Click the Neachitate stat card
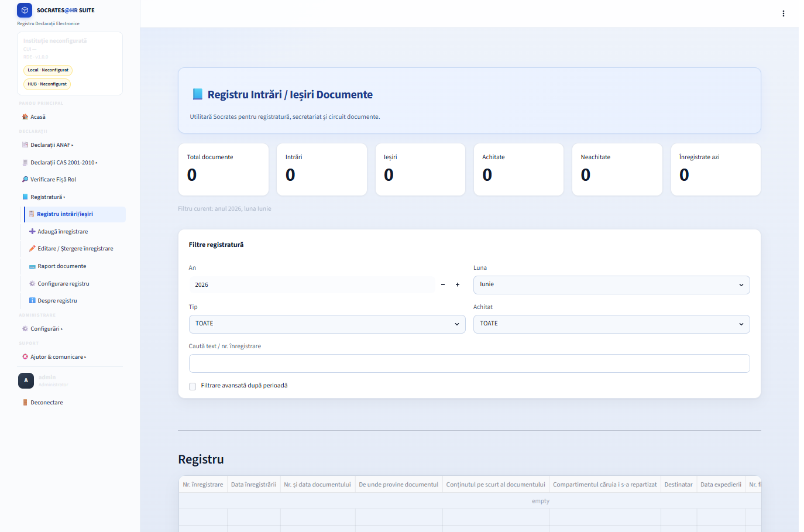804x532 pixels. [617, 170]
